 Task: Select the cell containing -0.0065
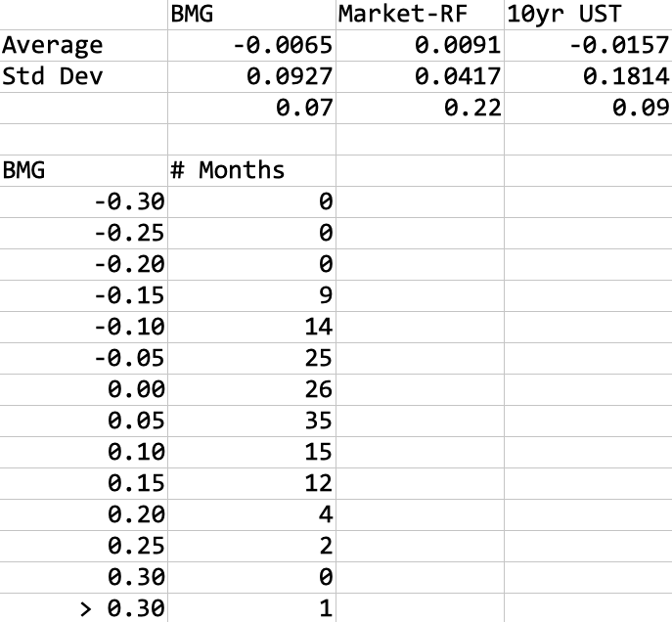click(x=251, y=45)
